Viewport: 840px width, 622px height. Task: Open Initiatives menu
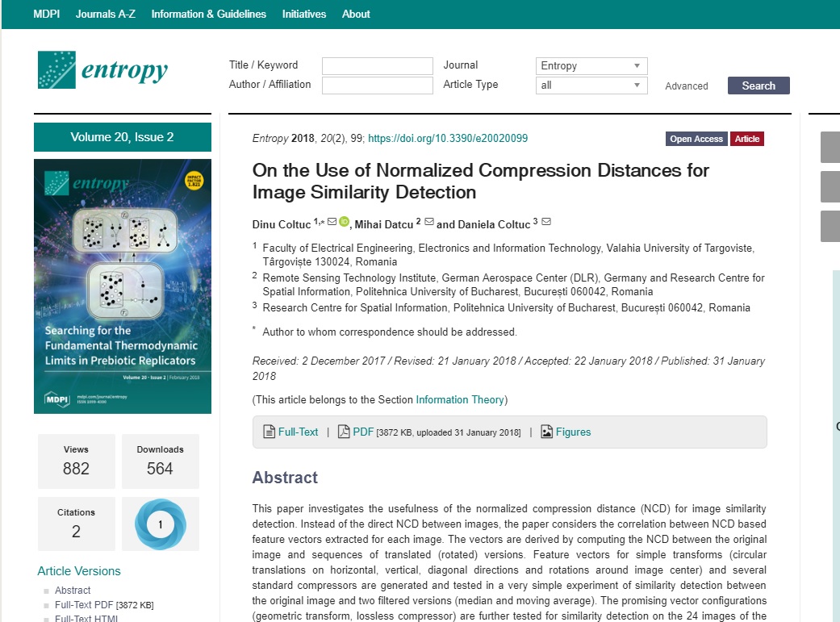tap(303, 14)
